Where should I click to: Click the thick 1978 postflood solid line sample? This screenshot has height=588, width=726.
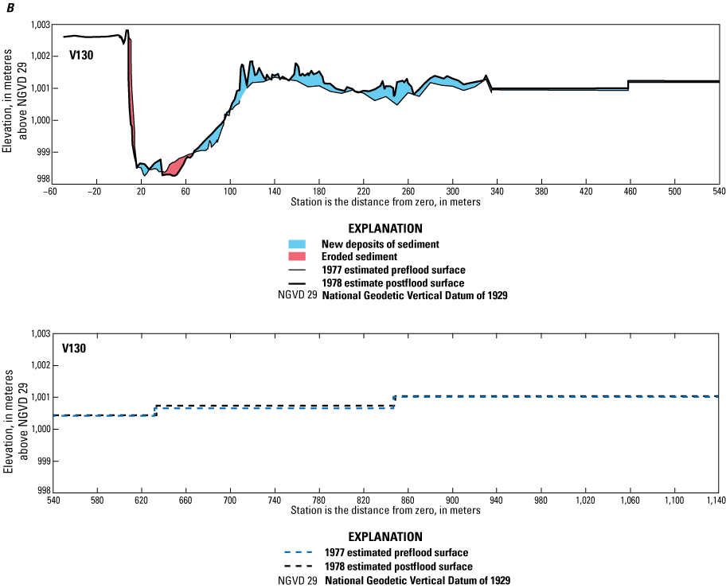tap(297, 282)
